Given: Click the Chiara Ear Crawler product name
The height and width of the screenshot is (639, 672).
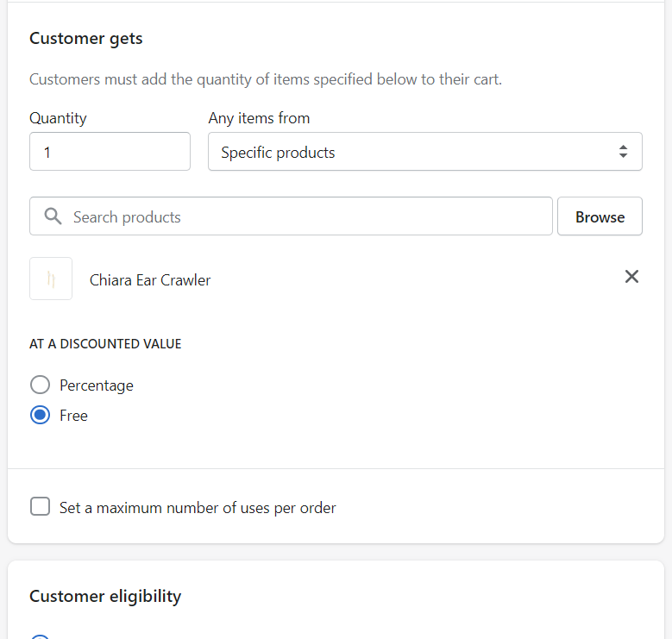Looking at the screenshot, I should pyautogui.click(x=150, y=279).
